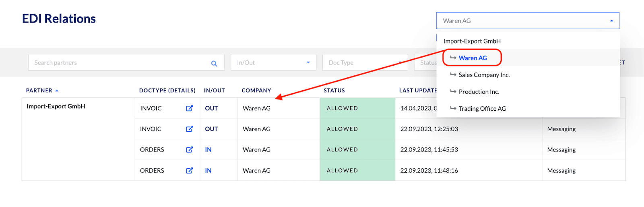Click OUT link in first INVOIC row
The width and height of the screenshot is (644, 207).
(x=211, y=108)
